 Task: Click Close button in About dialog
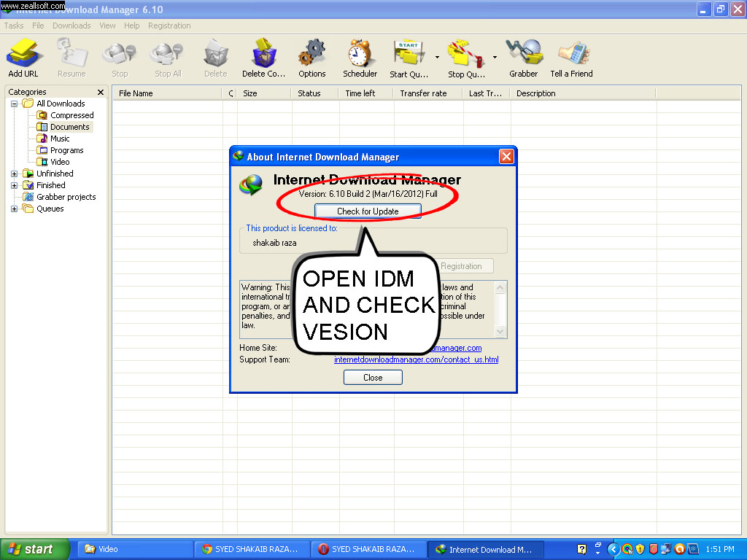click(373, 378)
